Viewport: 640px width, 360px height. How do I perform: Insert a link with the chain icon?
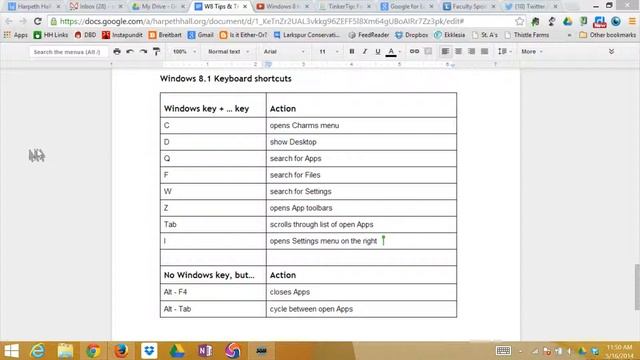pyautogui.click(x=414, y=51)
